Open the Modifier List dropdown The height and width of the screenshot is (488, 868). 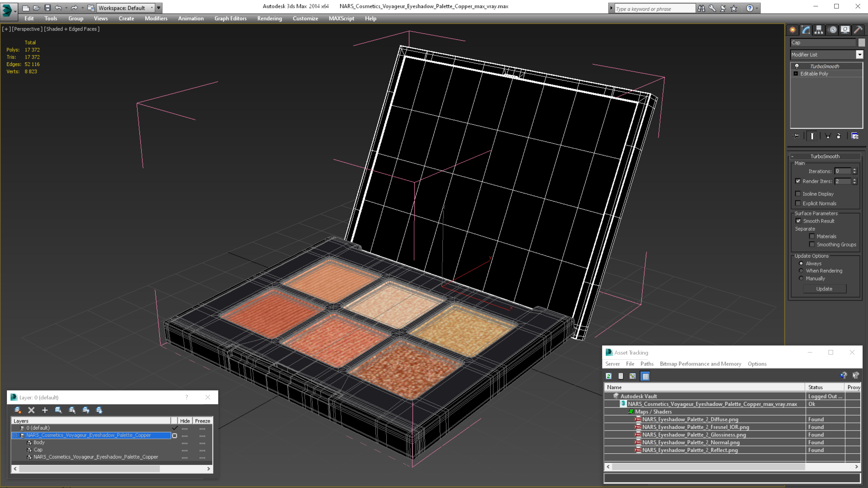pos(859,55)
